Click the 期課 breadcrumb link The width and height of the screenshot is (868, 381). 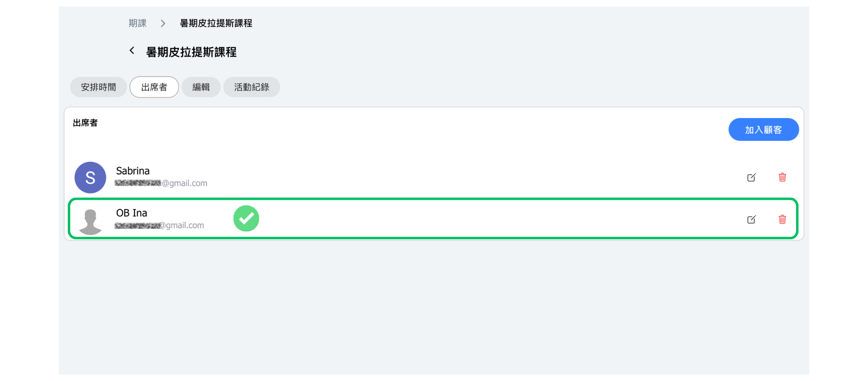[x=137, y=23]
